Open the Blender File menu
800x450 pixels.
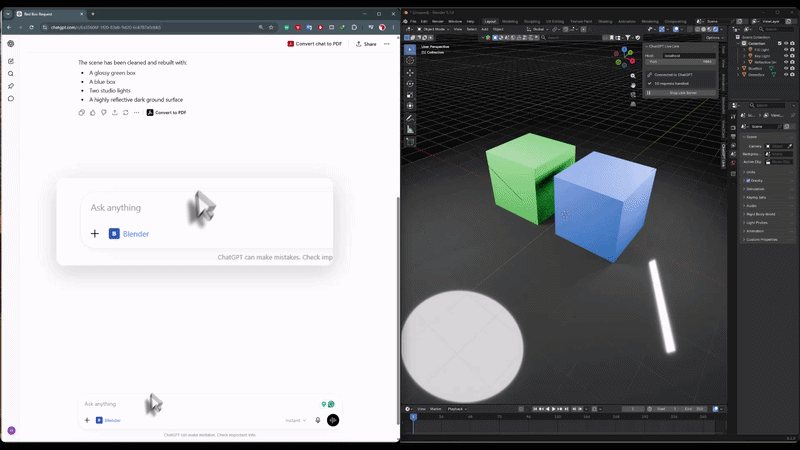point(413,21)
